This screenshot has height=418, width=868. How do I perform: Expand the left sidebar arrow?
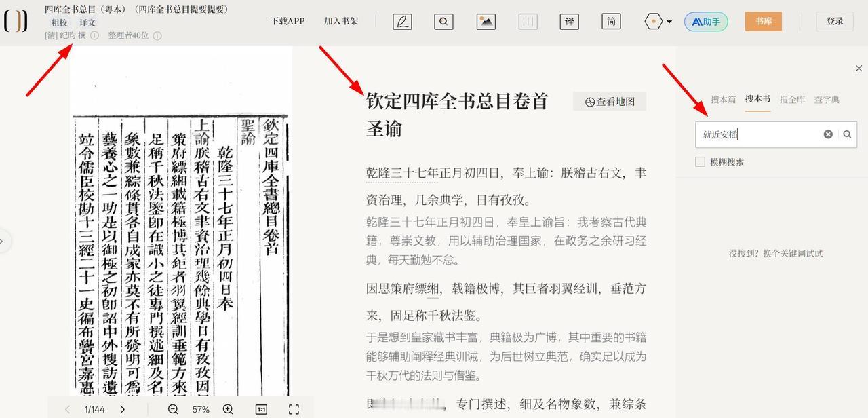click(3, 241)
